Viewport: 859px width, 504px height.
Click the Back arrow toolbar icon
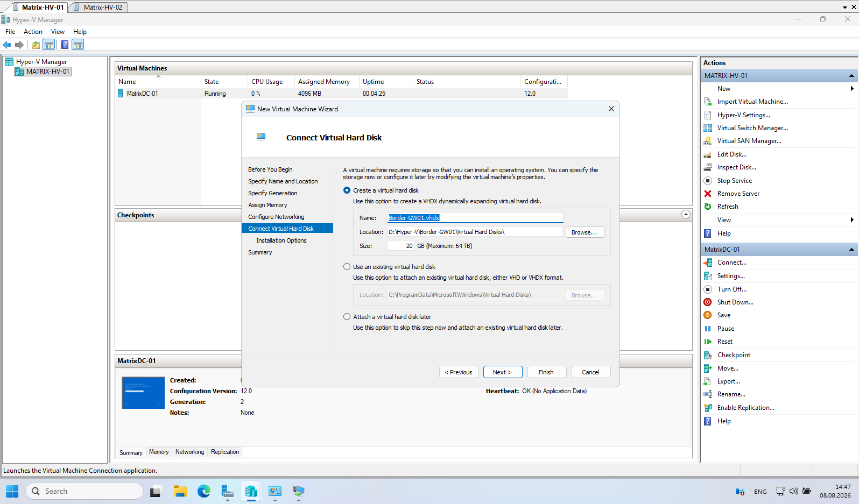click(7, 45)
